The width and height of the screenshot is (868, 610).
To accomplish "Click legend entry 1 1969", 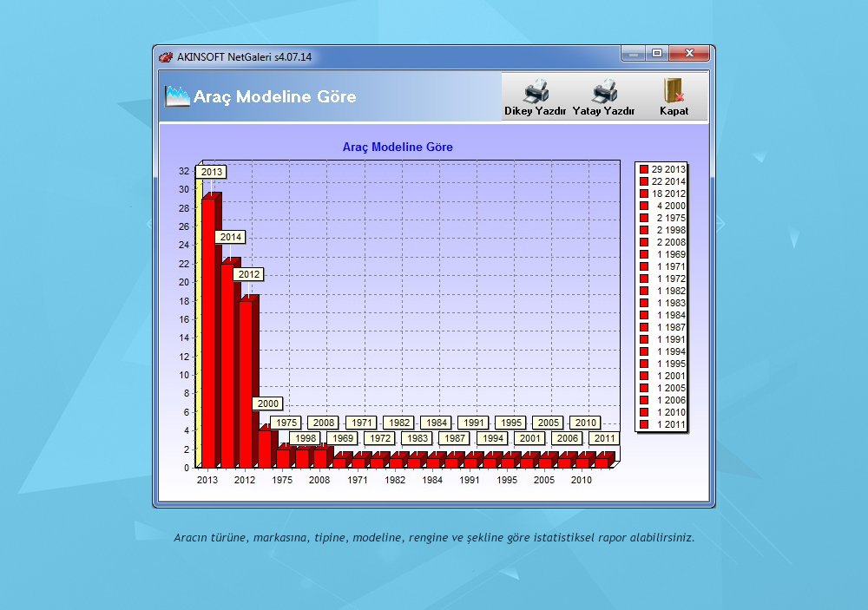I will [662, 254].
